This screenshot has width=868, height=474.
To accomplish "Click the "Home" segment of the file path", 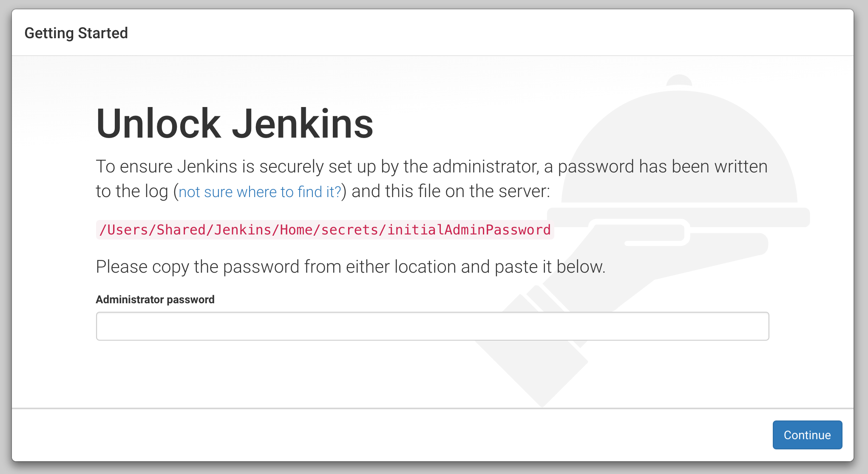I will (296, 230).
